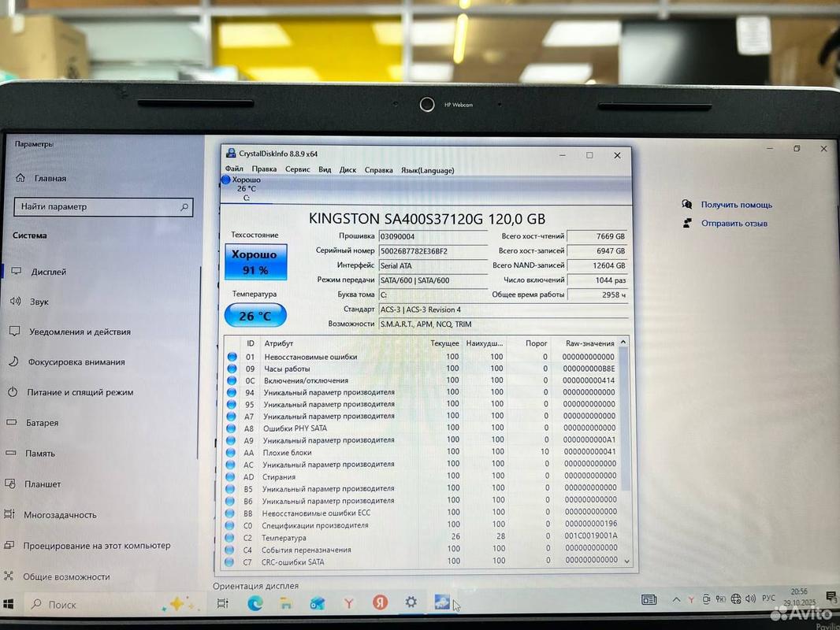Click the "Отправить отзыв" link
The image size is (840, 630).
point(734,224)
